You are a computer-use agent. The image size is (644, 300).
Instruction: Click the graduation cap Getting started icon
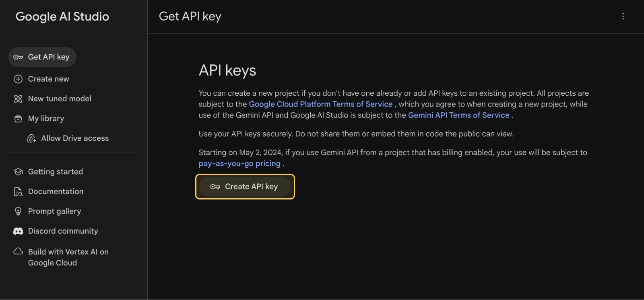[18, 172]
